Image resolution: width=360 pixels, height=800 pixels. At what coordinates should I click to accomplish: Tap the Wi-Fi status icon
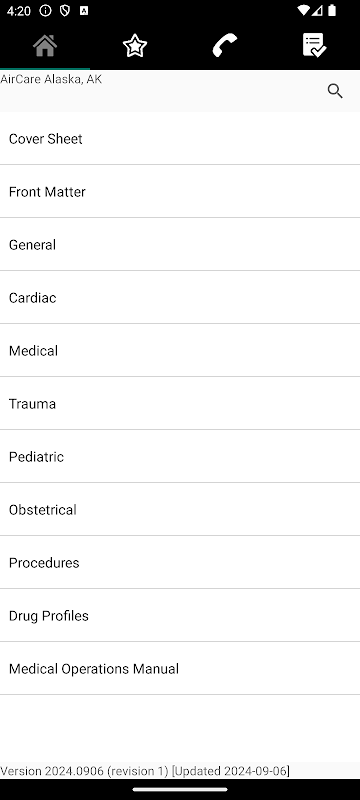[x=303, y=10]
